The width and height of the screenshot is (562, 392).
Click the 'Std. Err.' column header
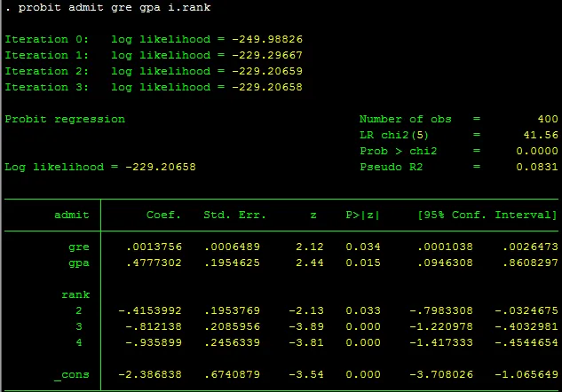tap(234, 215)
